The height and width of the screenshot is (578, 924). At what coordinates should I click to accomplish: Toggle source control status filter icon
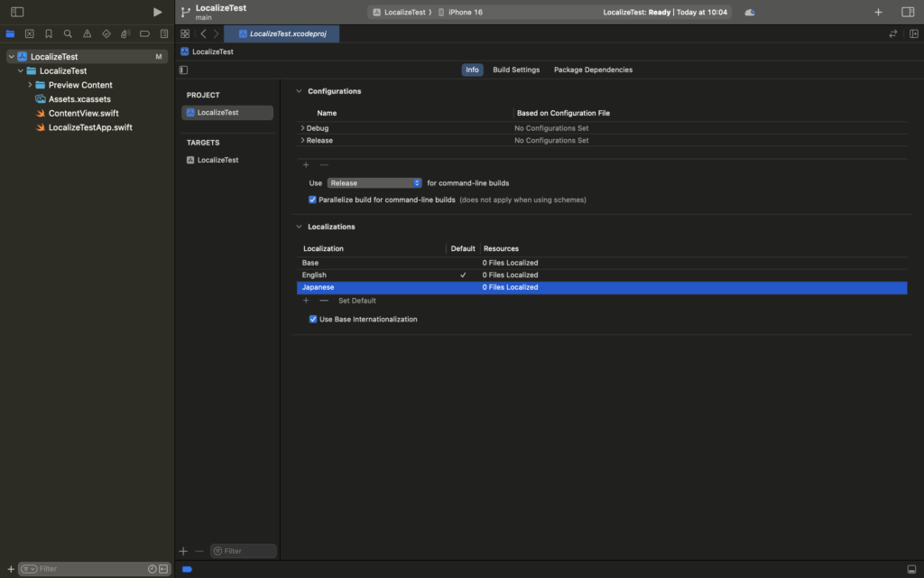tap(163, 569)
